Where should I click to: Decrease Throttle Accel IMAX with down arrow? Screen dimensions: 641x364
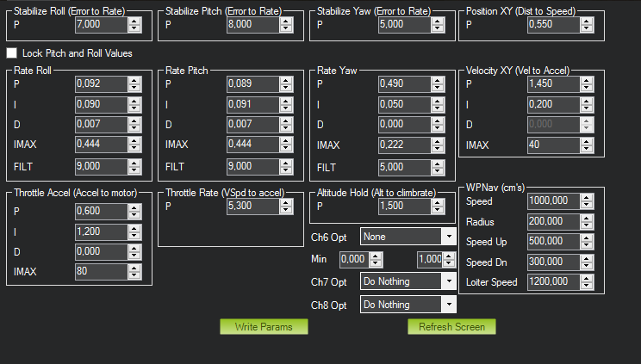click(134, 275)
